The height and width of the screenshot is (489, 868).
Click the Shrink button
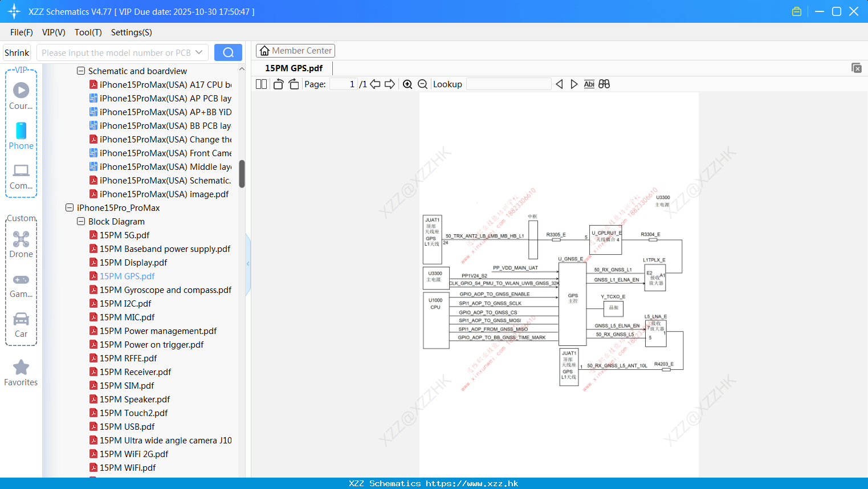click(17, 52)
